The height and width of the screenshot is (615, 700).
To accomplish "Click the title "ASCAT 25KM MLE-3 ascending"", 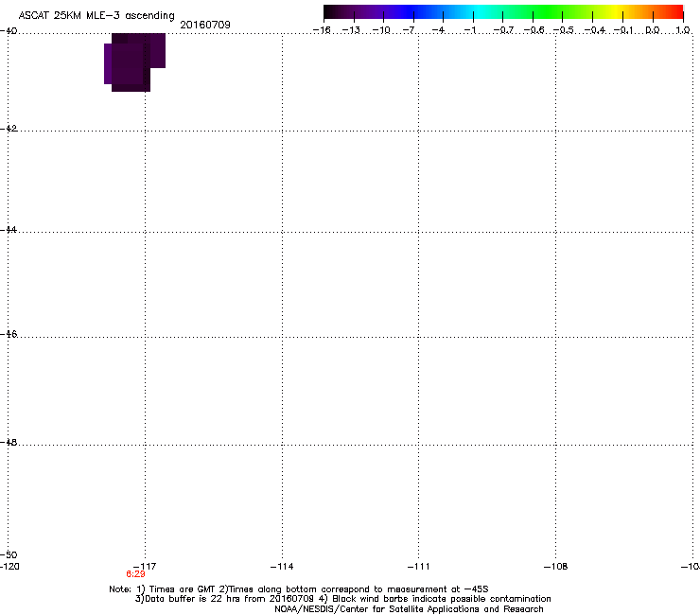I will point(96,15).
